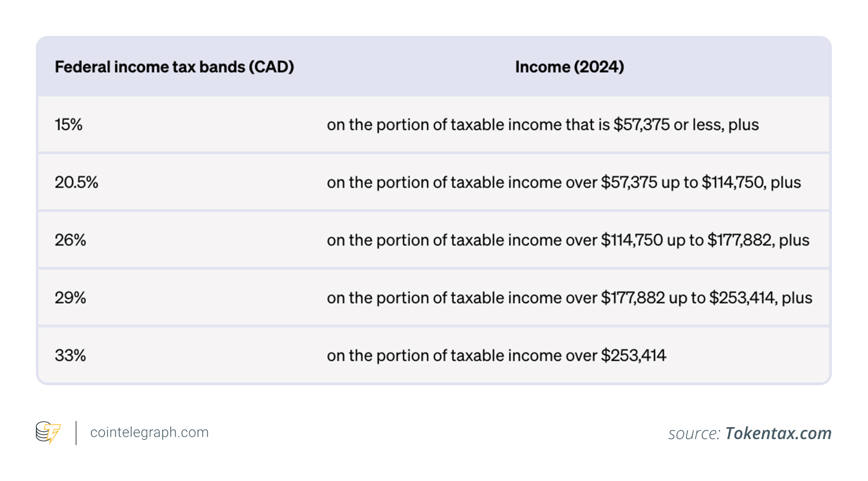Image resolution: width=868 pixels, height=481 pixels.
Task: Select the Income (2024) column header
Action: coord(569,66)
